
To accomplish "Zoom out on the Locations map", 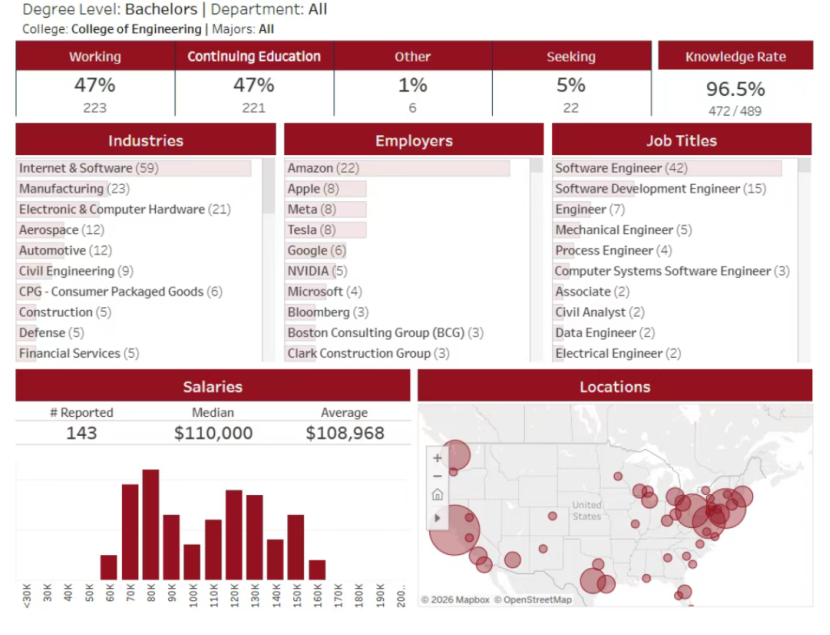I will tap(437, 476).
